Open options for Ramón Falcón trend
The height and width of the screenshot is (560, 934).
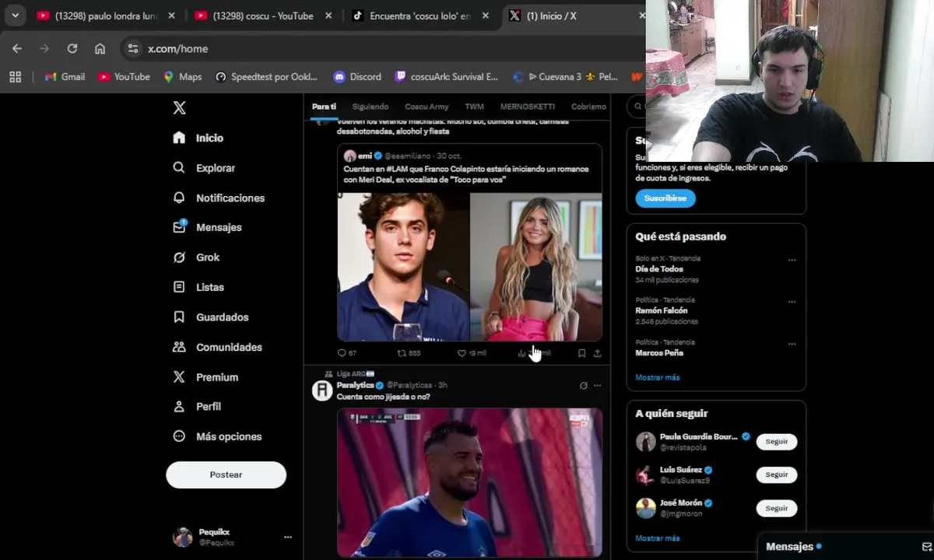click(x=792, y=302)
